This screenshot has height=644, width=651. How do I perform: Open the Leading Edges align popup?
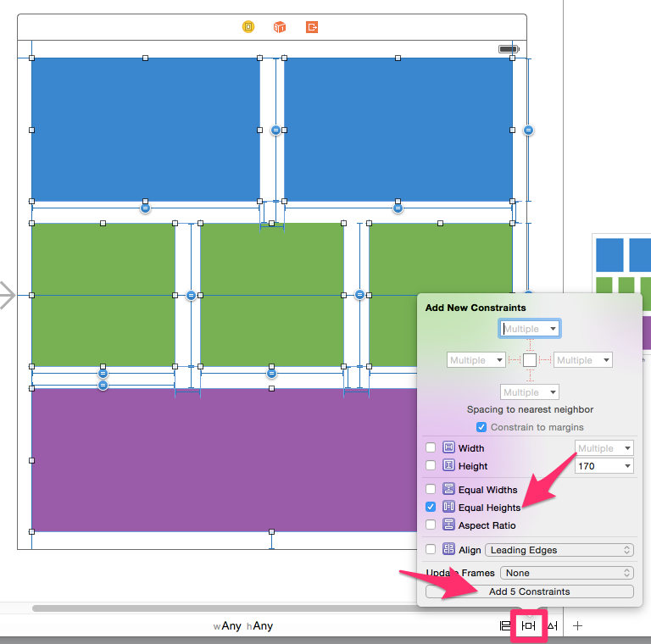click(559, 550)
